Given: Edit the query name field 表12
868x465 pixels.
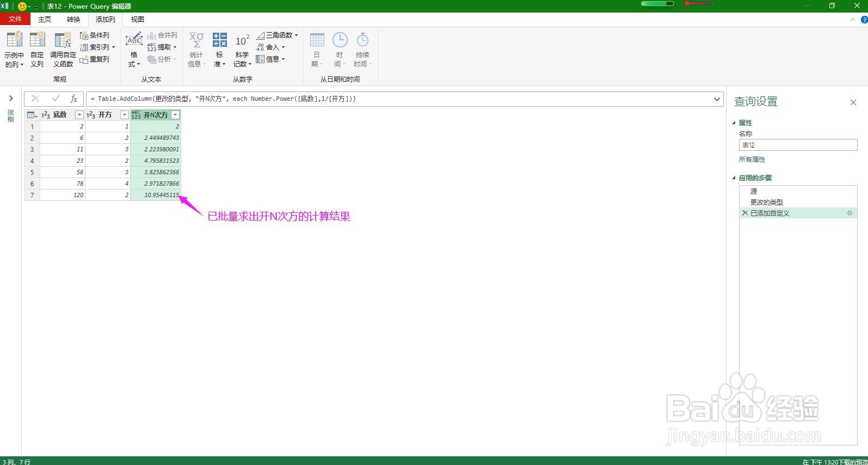Looking at the screenshot, I should 798,145.
